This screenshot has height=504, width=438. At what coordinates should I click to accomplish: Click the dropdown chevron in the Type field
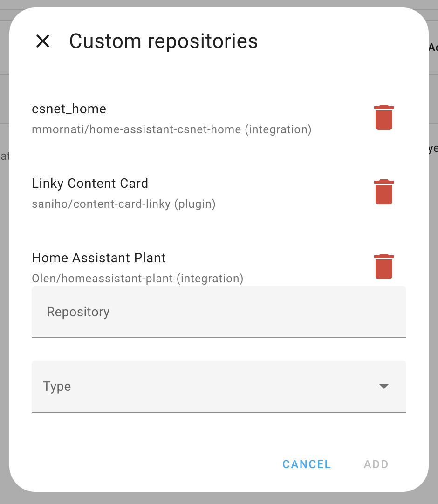point(383,386)
